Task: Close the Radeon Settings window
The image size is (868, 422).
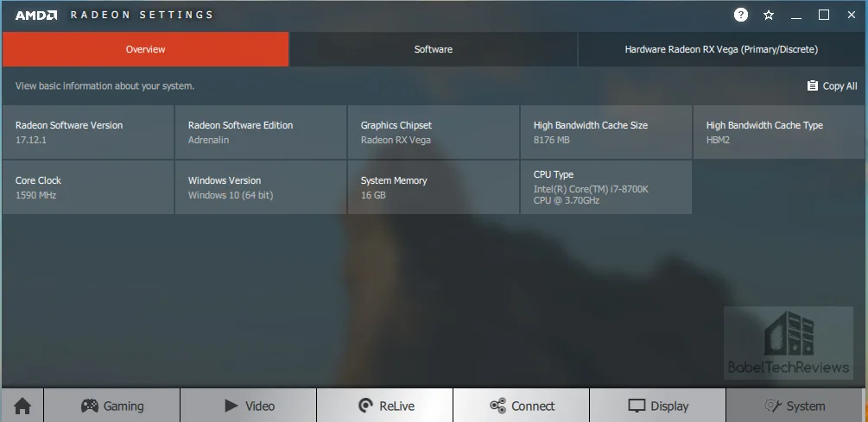Action: [x=852, y=15]
